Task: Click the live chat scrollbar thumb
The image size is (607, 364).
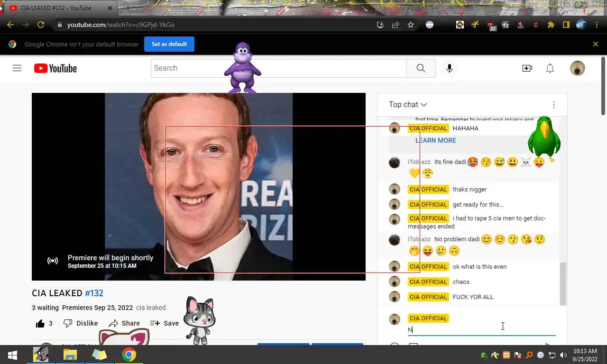Action: (563, 284)
